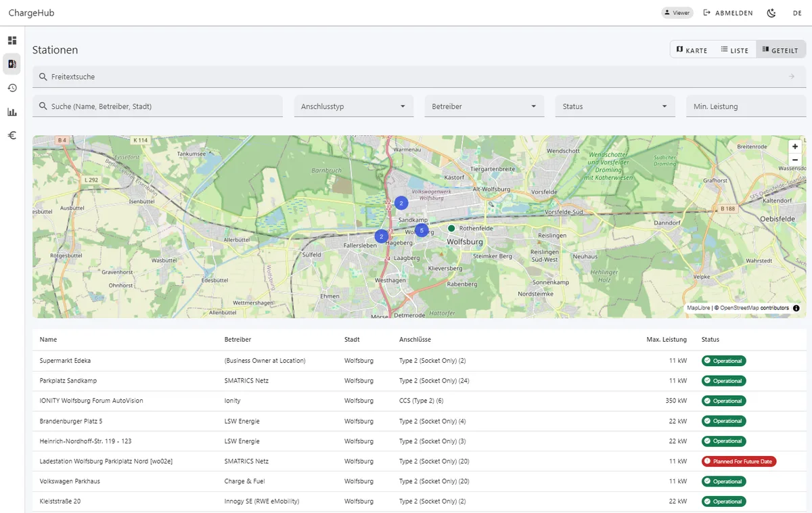Click the cluster marker with 5 stations

pyautogui.click(x=422, y=231)
